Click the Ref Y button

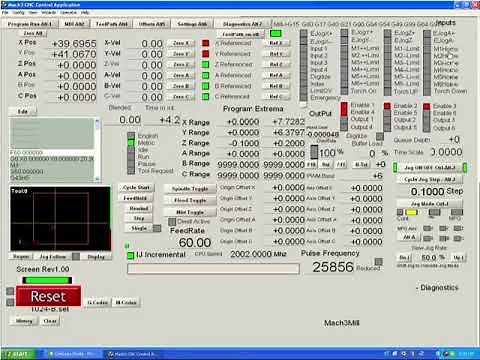pos(276,54)
